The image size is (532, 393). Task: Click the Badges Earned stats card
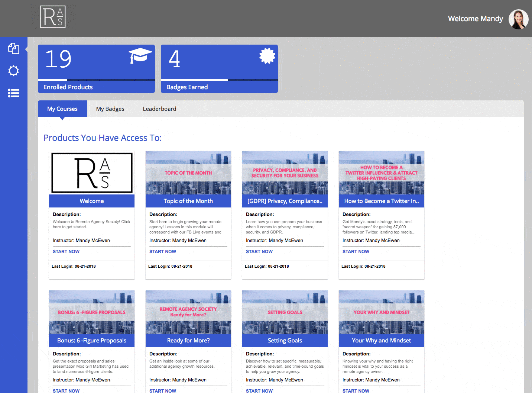(219, 69)
